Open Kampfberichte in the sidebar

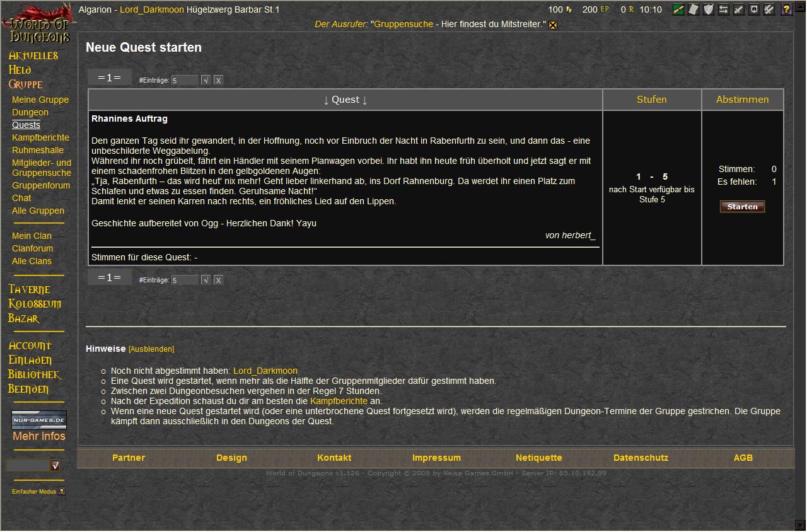click(40, 137)
